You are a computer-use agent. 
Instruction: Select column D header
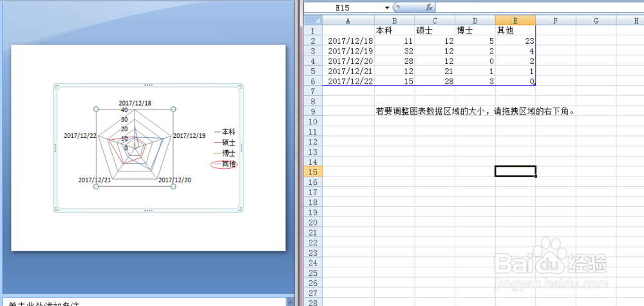[x=475, y=21]
